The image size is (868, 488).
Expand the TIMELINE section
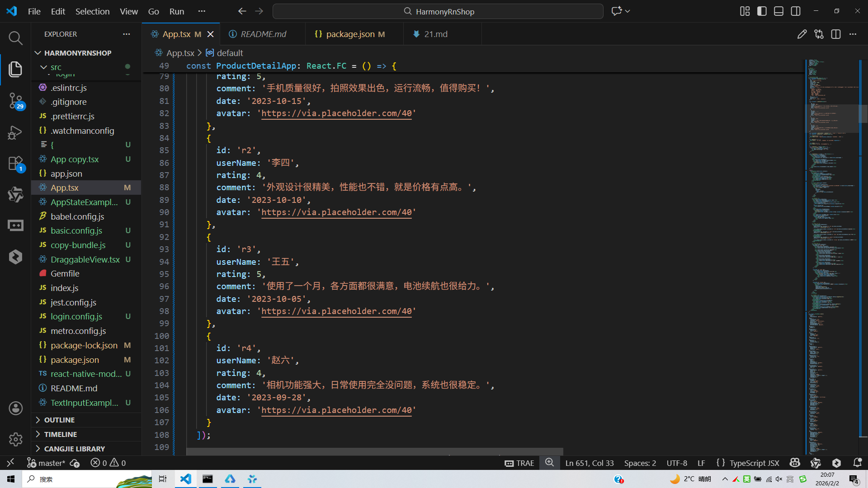[x=60, y=434]
